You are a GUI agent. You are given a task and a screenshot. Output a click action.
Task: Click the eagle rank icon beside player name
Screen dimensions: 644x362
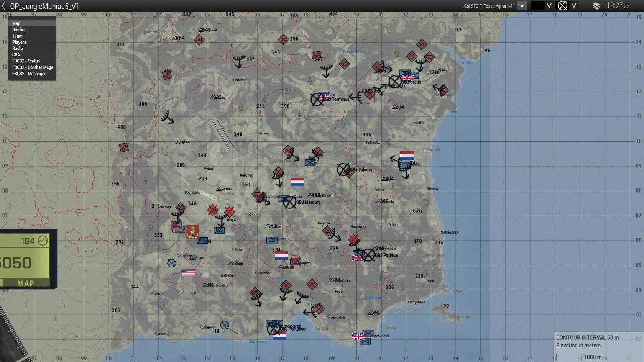point(522,6)
